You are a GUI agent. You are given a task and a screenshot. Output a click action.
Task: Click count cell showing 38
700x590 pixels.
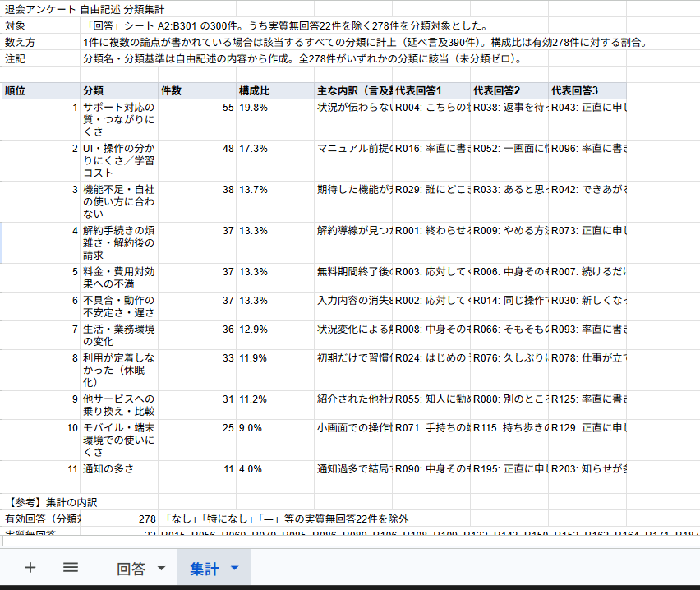[197, 201]
